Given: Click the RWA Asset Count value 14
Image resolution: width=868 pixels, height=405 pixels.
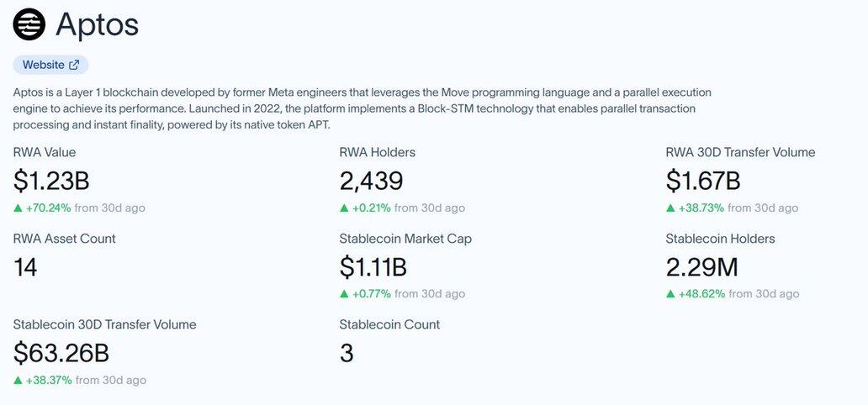Looking at the screenshot, I should pyautogui.click(x=26, y=267).
